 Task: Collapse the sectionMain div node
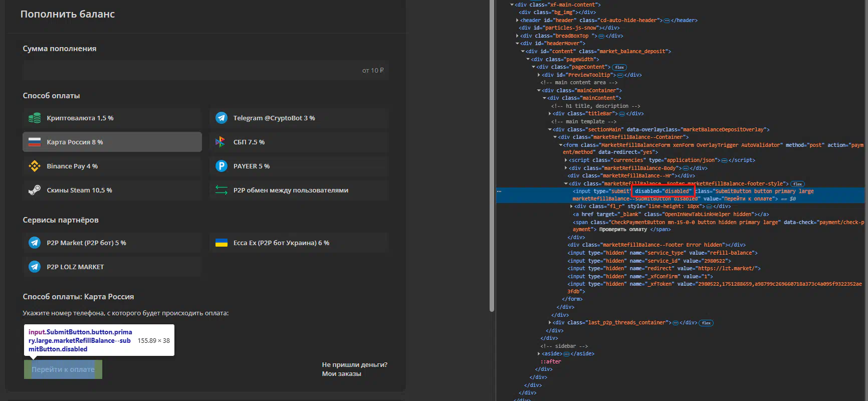(x=550, y=130)
